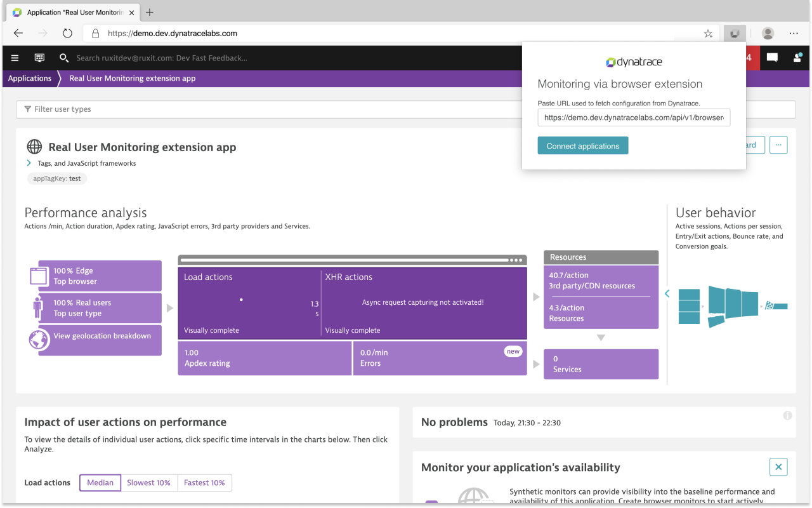Screen dimensions: 812x508
Task: Click the browser back arrow
Action: (x=18, y=34)
